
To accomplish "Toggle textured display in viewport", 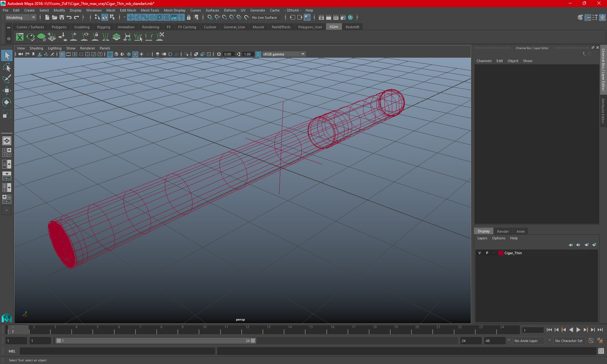I will click(x=135, y=54).
